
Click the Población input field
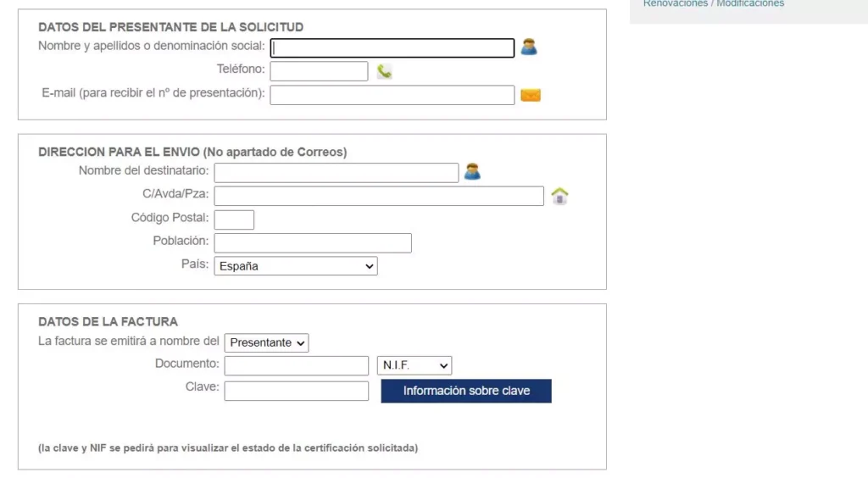pos(313,243)
